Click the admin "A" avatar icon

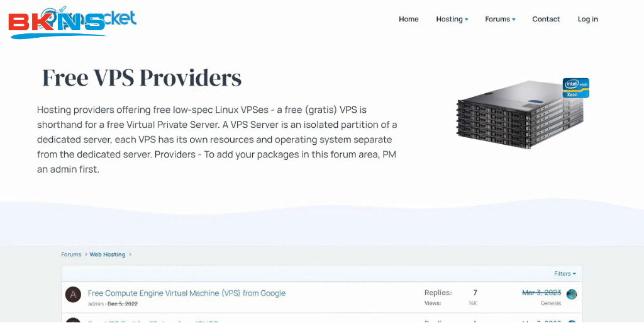tap(74, 295)
